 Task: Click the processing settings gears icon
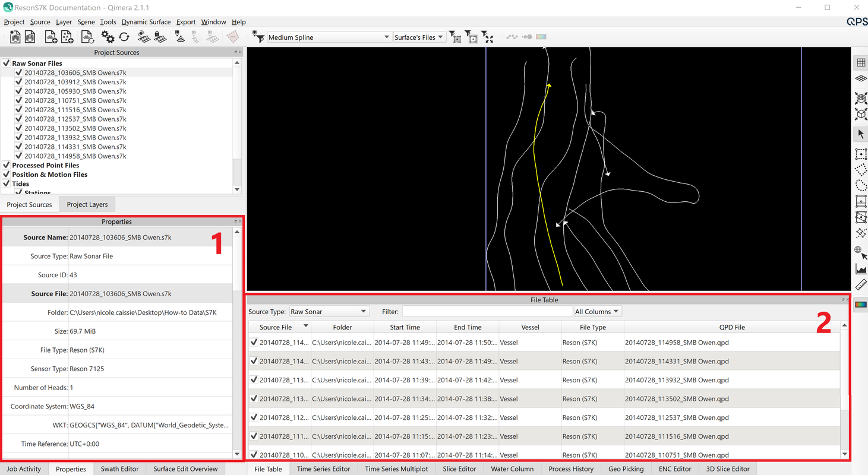click(108, 37)
